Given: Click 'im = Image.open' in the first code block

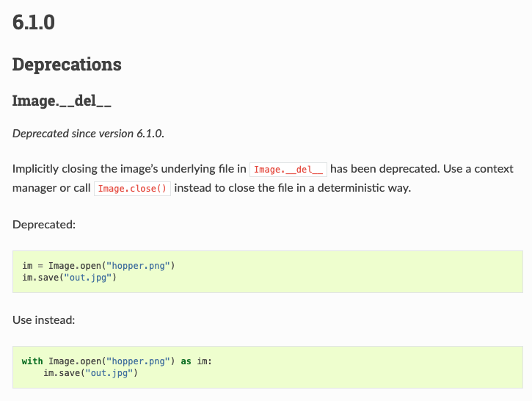Looking at the screenshot, I should tap(62, 266).
